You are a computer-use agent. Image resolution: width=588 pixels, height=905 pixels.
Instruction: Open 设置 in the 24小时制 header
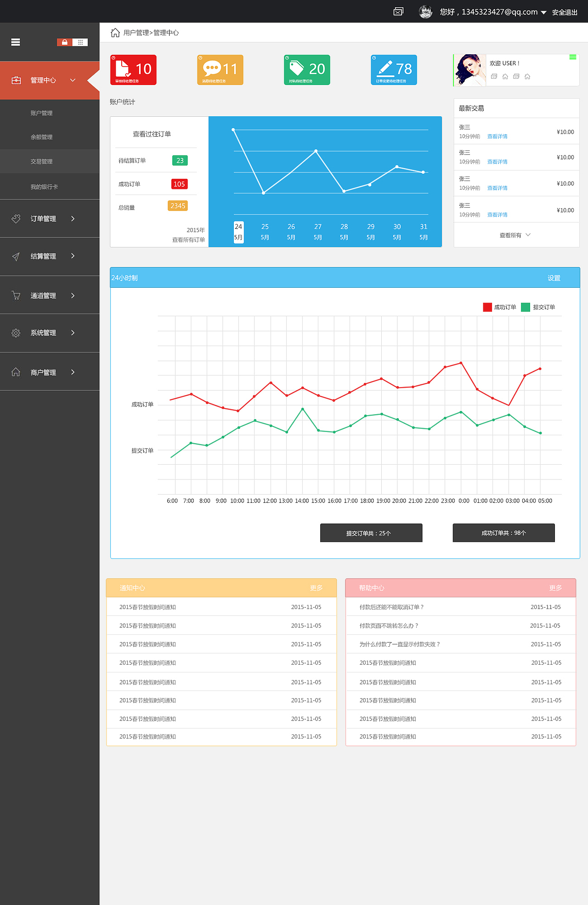tap(554, 278)
